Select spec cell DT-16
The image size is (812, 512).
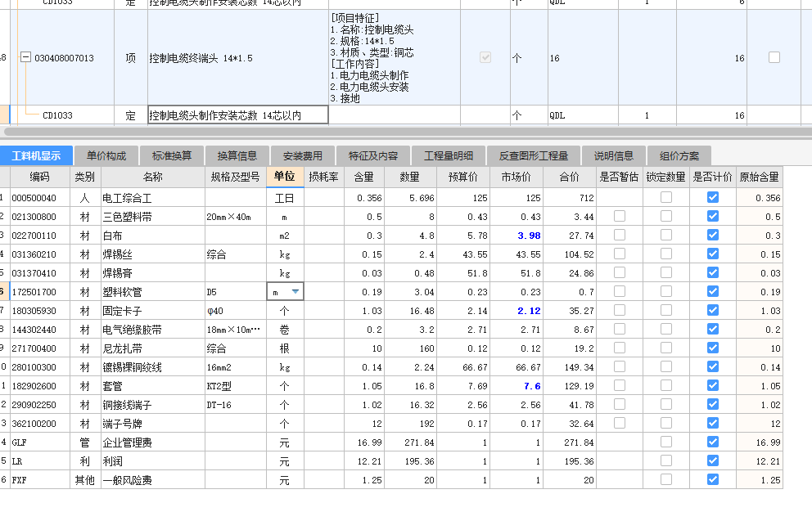click(236, 405)
